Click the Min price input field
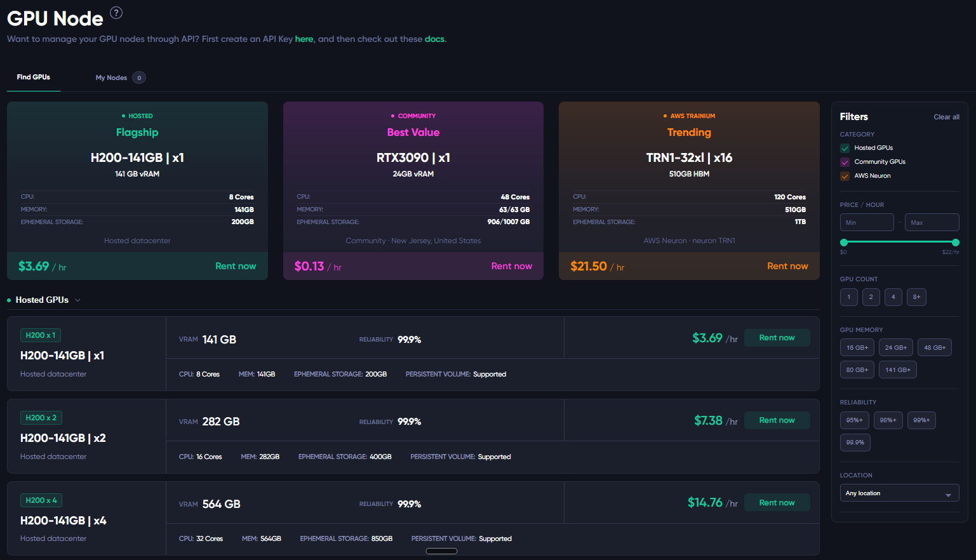Screen dimensions: 976x560 (867, 222)
